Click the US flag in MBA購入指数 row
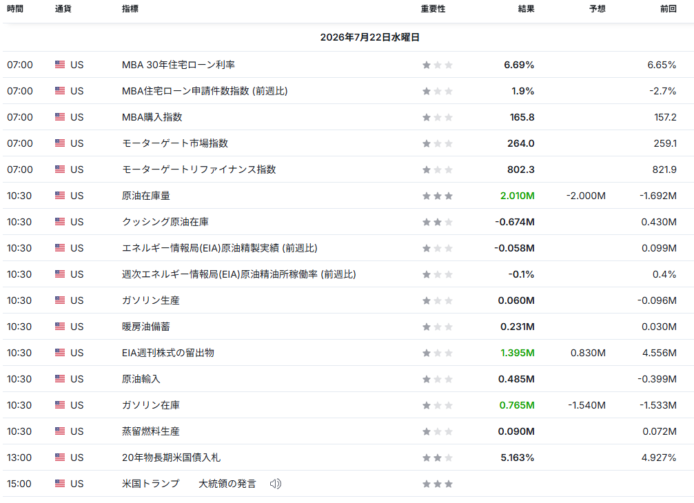 tap(60, 117)
